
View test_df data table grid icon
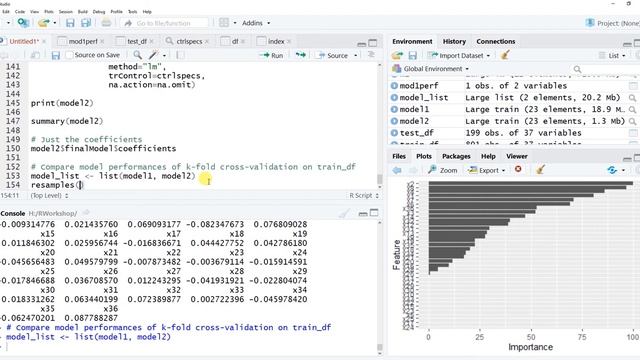tap(633, 133)
